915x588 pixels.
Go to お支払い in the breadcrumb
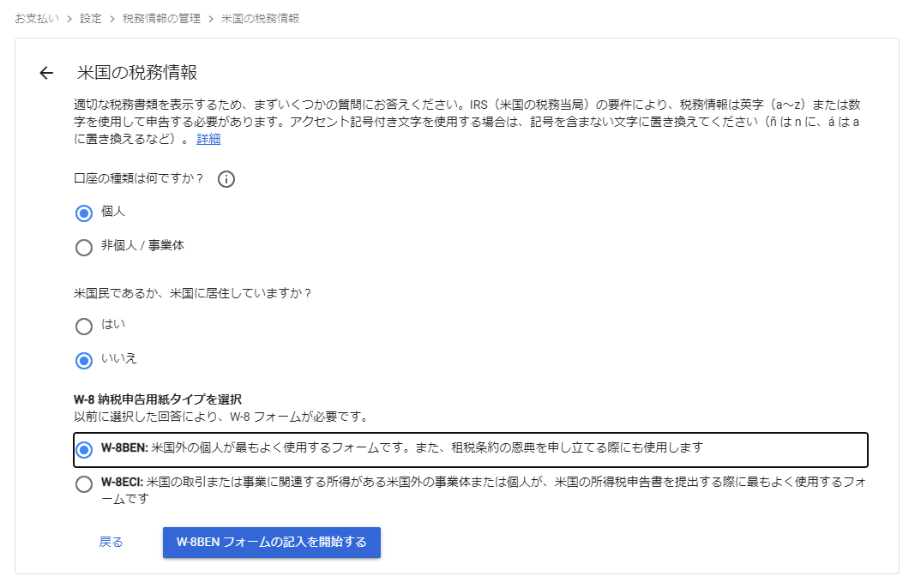click(x=37, y=19)
